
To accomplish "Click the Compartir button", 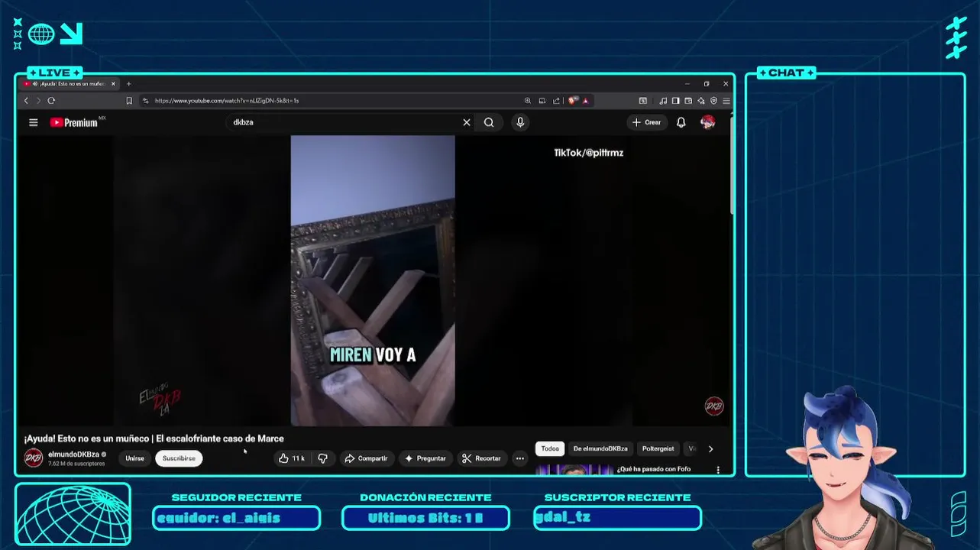I will 366,458.
